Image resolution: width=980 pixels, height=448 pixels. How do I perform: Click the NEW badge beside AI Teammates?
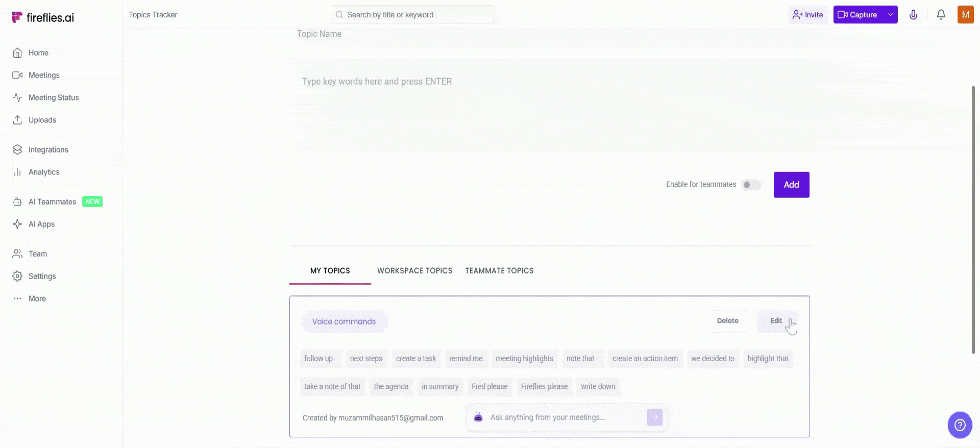coord(92,202)
